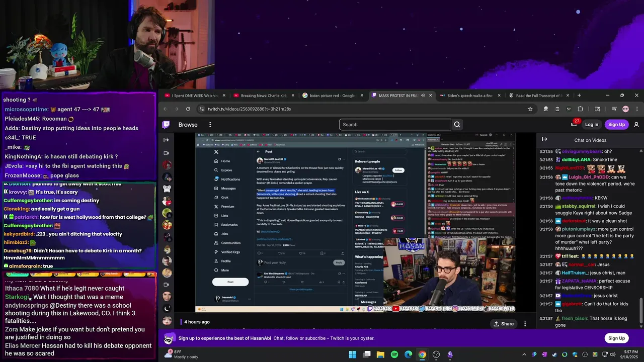Collapse the Chat on Videos panel arrow

coord(544,139)
